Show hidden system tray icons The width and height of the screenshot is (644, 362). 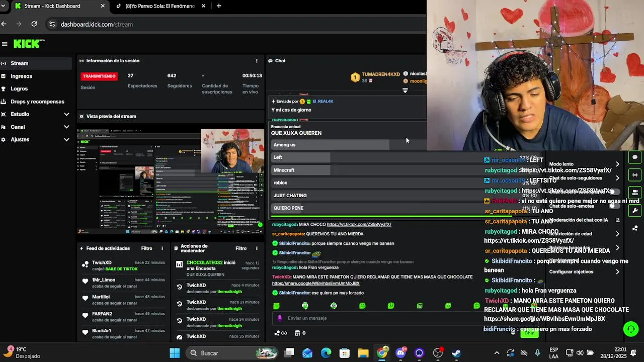click(x=497, y=353)
